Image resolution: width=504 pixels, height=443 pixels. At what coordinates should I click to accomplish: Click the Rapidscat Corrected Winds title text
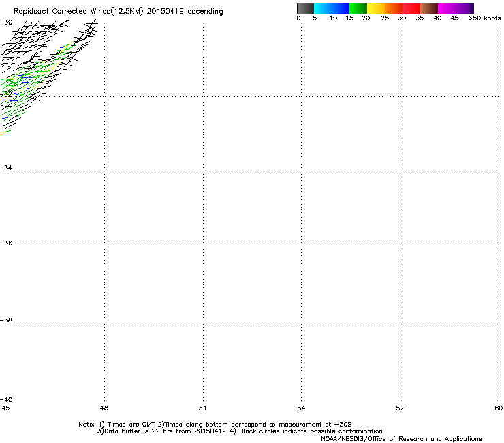(119, 12)
